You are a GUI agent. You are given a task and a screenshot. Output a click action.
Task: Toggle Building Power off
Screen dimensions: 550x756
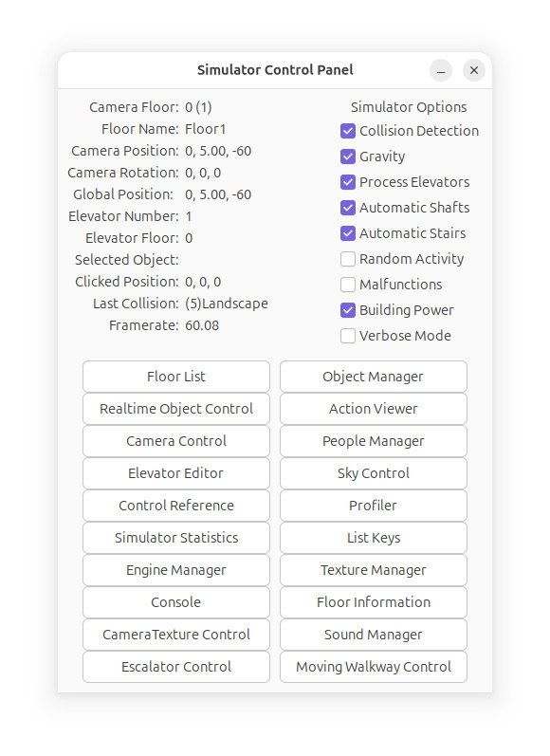348,310
